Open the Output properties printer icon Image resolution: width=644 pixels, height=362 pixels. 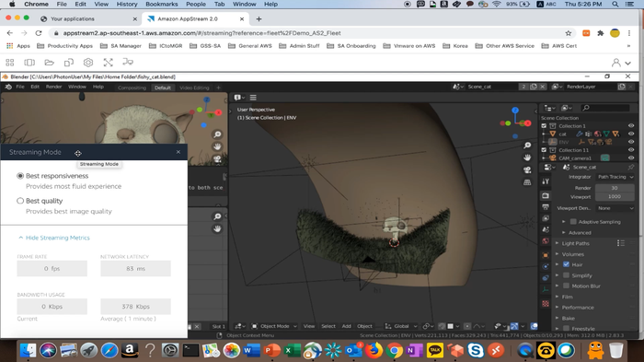[546, 207]
